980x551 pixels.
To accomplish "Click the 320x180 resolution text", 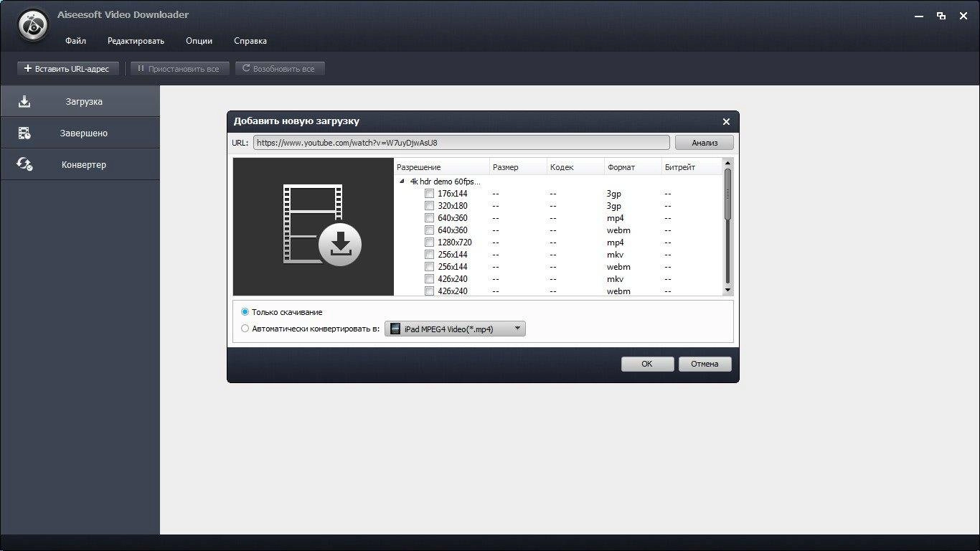I will tap(453, 206).
